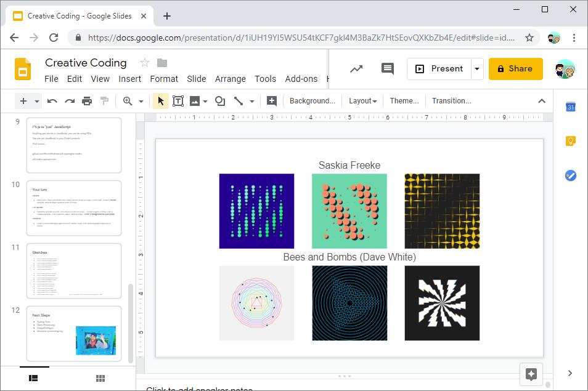Open the Layout dropdown
The height and width of the screenshot is (391, 588).
point(362,101)
